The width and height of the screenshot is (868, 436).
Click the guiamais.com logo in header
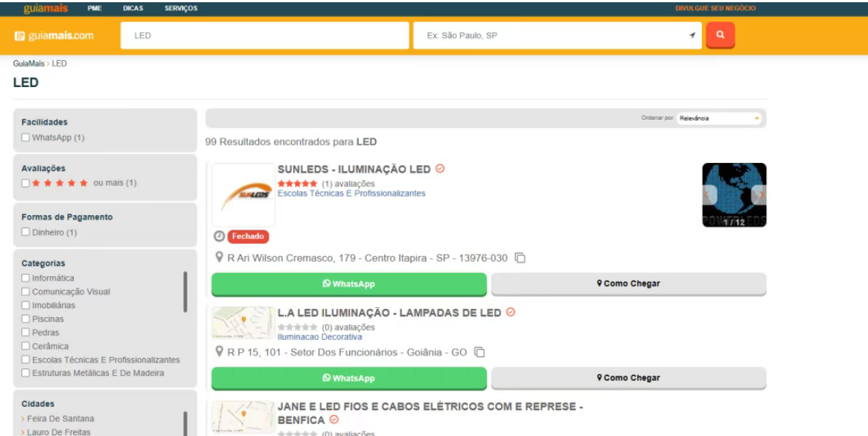54,36
